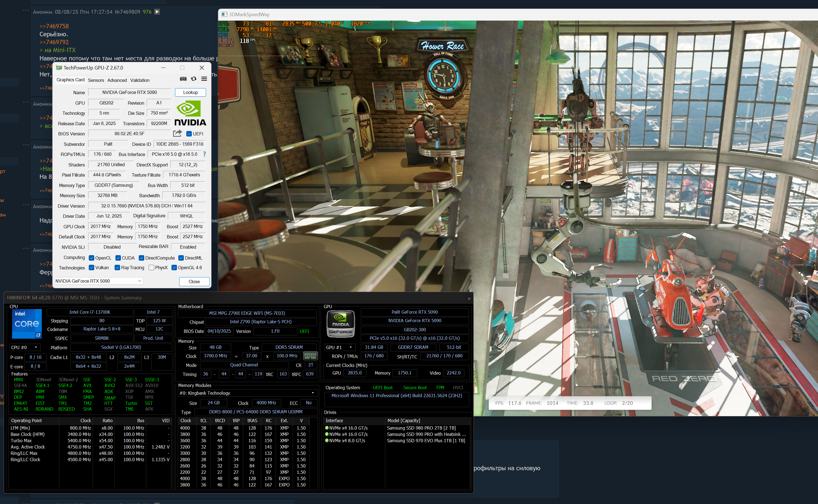Toggle the Ray Tracing checkbox
This screenshot has width=818, height=504.
click(x=117, y=268)
